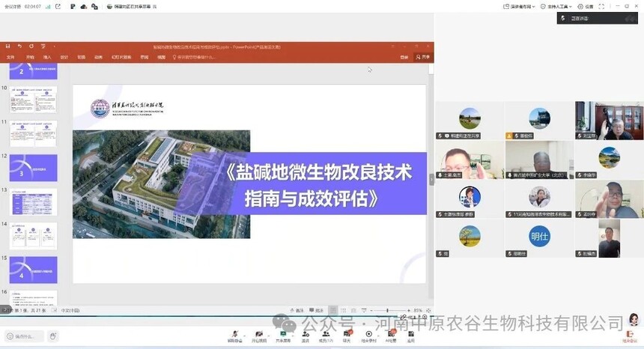Viewport: 644px width, 349px height.
Task: Select slide 12 thumbnail in panel
Action: (33, 168)
